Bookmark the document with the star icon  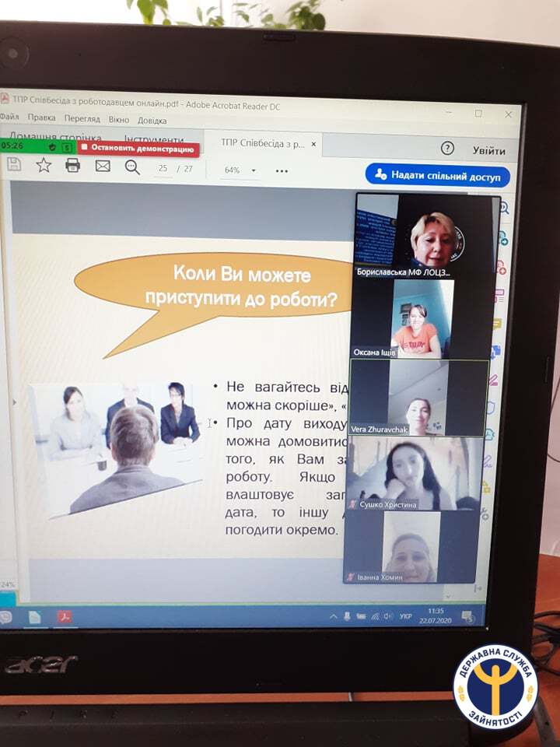[44, 165]
